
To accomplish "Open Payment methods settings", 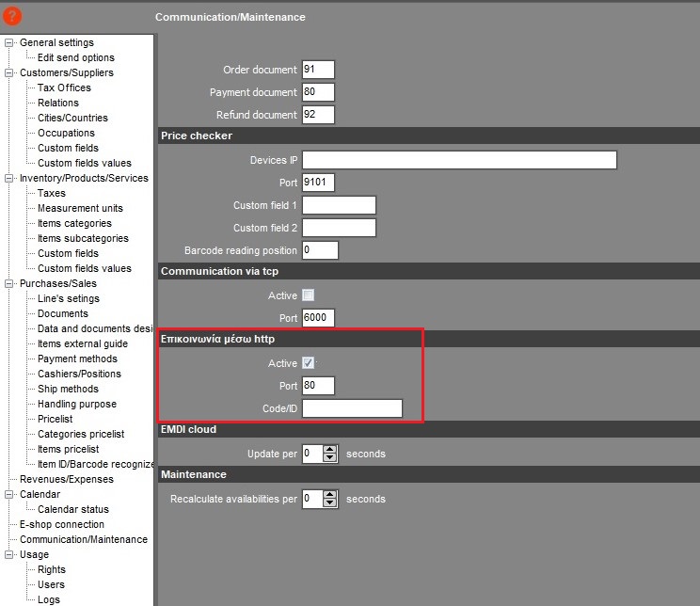I will (77, 359).
